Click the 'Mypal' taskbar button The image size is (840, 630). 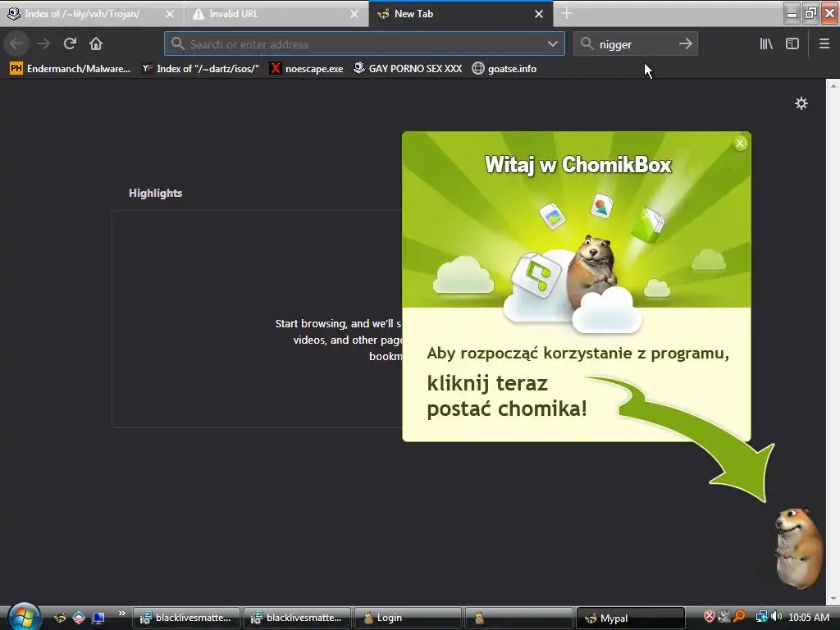630,618
